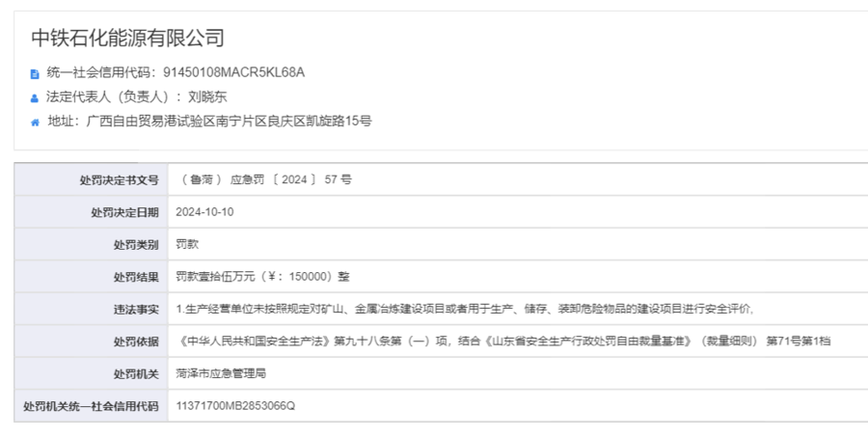Click the legal representative name 刘晓东
The height and width of the screenshot is (437, 868).
click(207, 96)
